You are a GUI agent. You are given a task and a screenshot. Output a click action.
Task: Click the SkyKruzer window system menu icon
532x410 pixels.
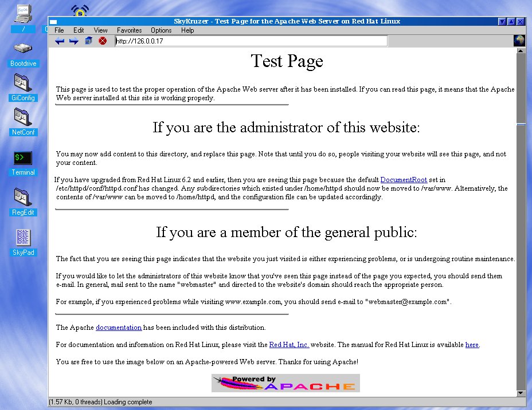pos(53,22)
